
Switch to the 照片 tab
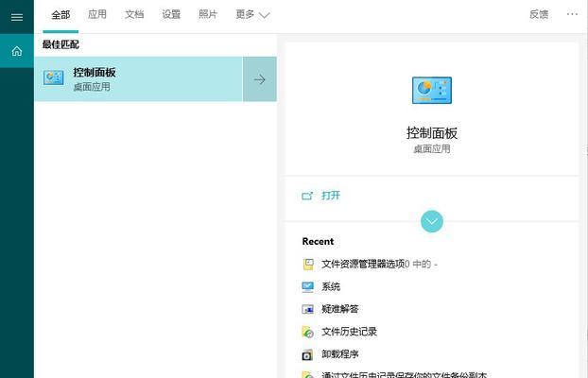pyautogui.click(x=208, y=14)
